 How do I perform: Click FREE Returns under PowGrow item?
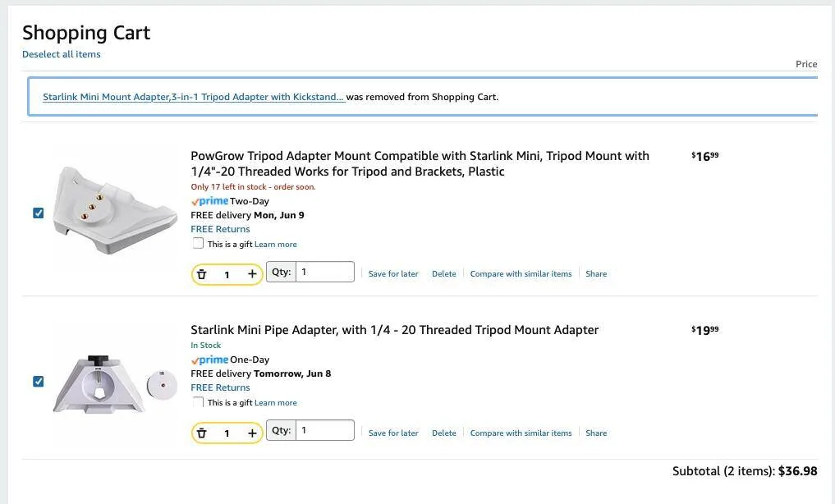point(221,229)
